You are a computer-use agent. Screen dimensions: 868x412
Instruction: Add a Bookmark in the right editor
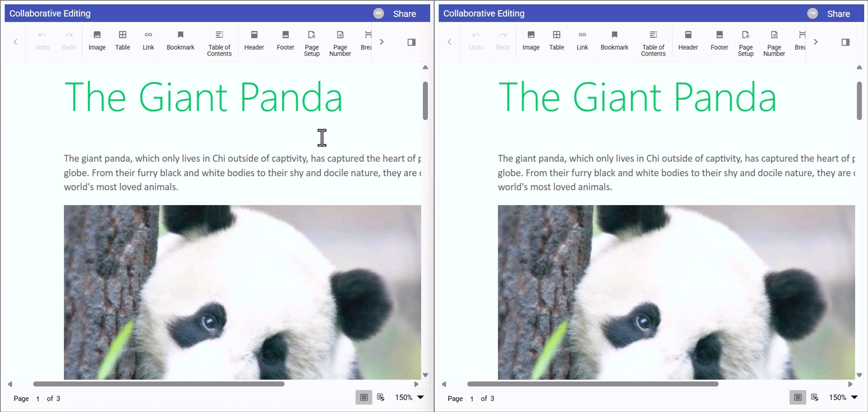[x=614, y=41]
